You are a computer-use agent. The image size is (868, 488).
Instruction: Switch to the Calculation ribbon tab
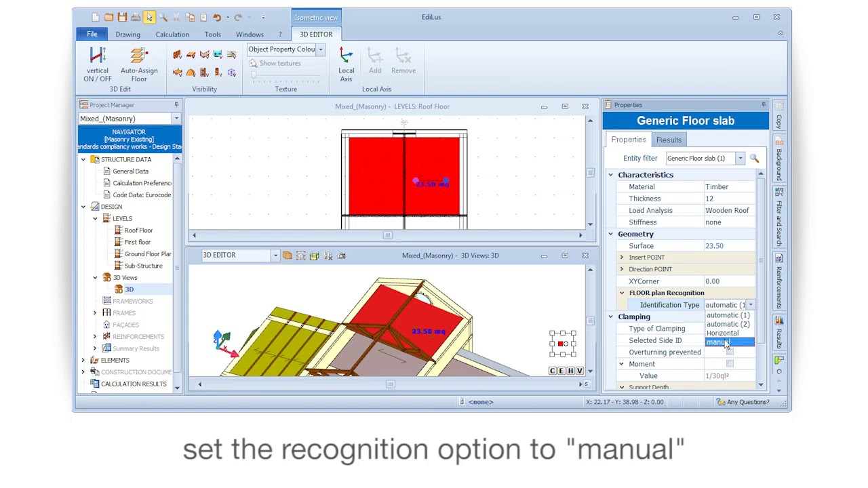click(172, 35)
